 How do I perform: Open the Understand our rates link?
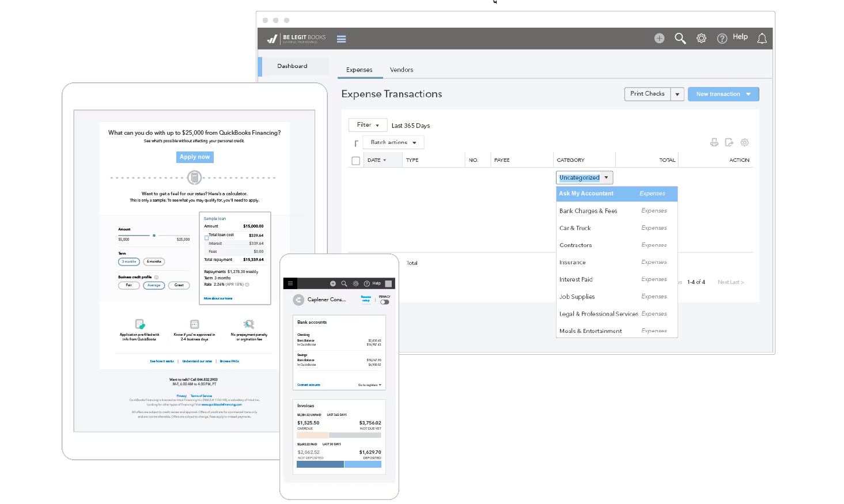point(197,361)
